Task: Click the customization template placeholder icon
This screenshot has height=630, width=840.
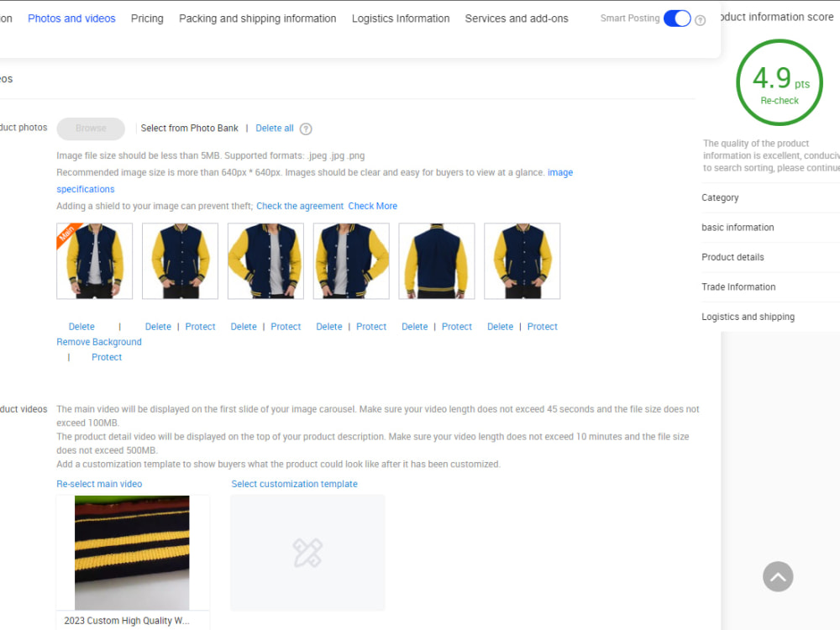Action: point(307,553)
